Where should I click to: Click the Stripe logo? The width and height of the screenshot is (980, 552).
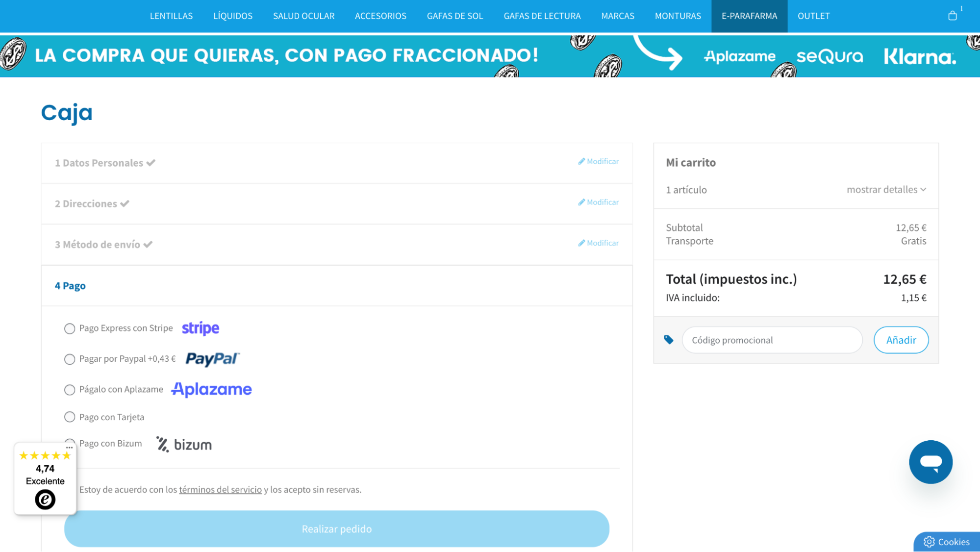(x=201, y=328)
